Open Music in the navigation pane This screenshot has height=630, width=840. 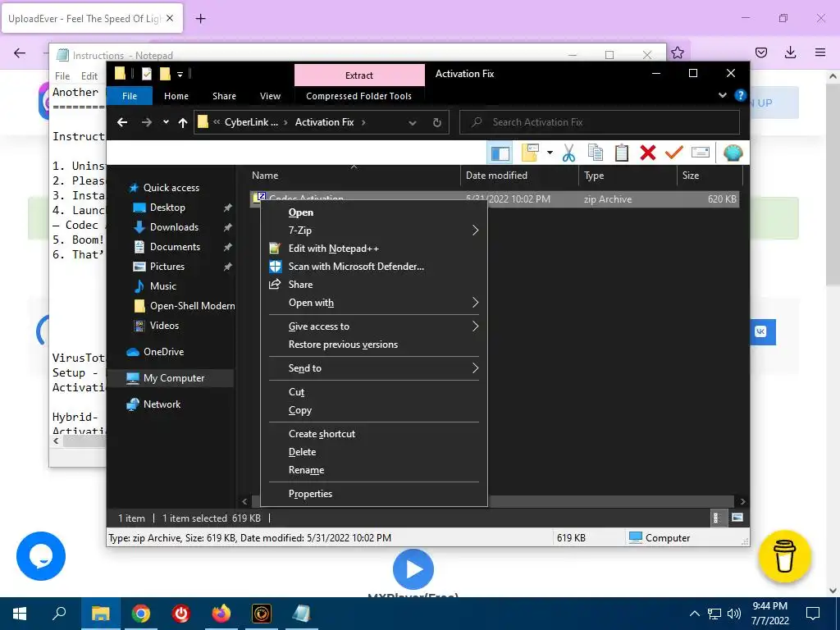pos(163,286)
